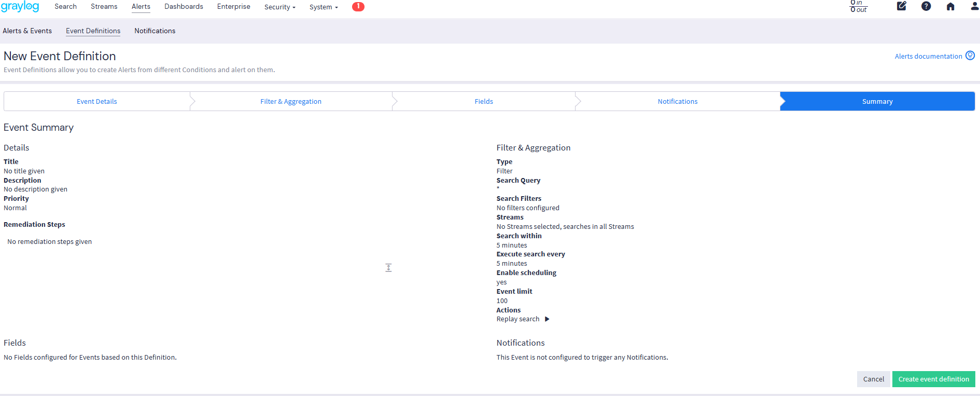This screenshot has width=980, height=396.
Task: Click the Graylog logo
Action: click(20, 7)
